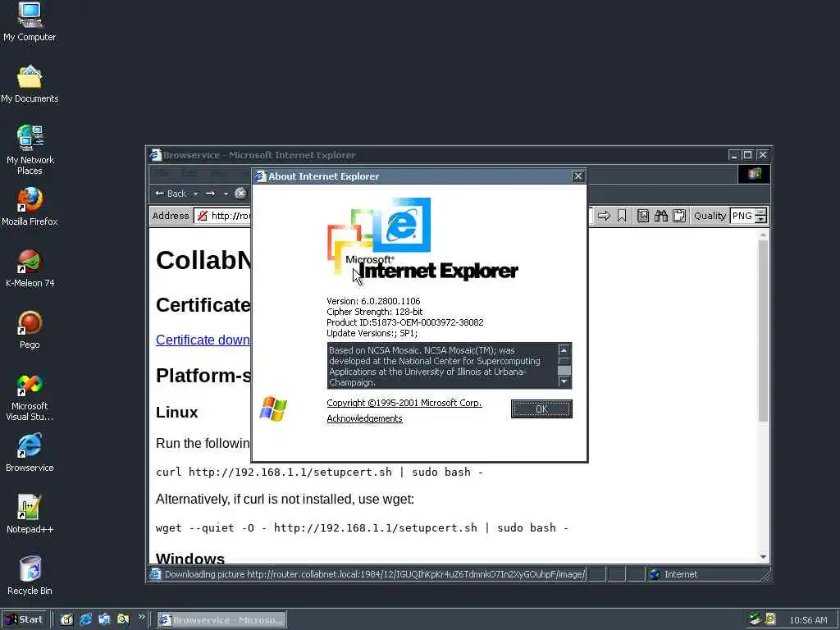
Task: Click the third Quick Launch icon after Internet Explorer
Action: [x=104, y=620]
